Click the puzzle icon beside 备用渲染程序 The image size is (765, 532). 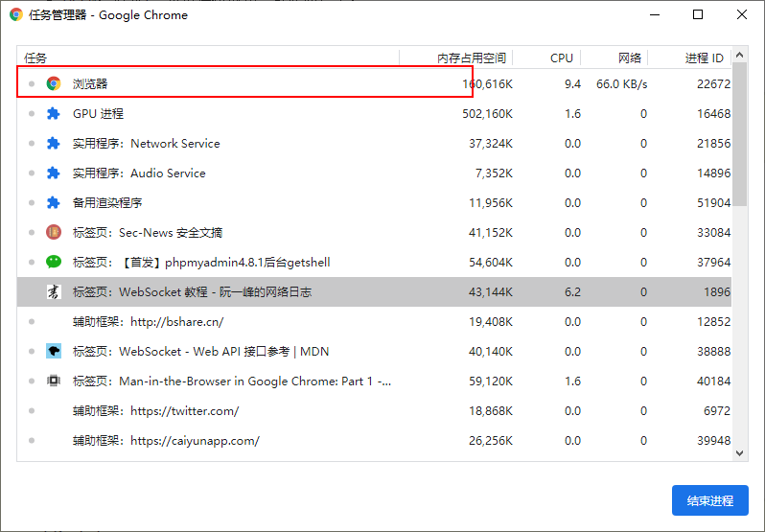click(53, 203)
